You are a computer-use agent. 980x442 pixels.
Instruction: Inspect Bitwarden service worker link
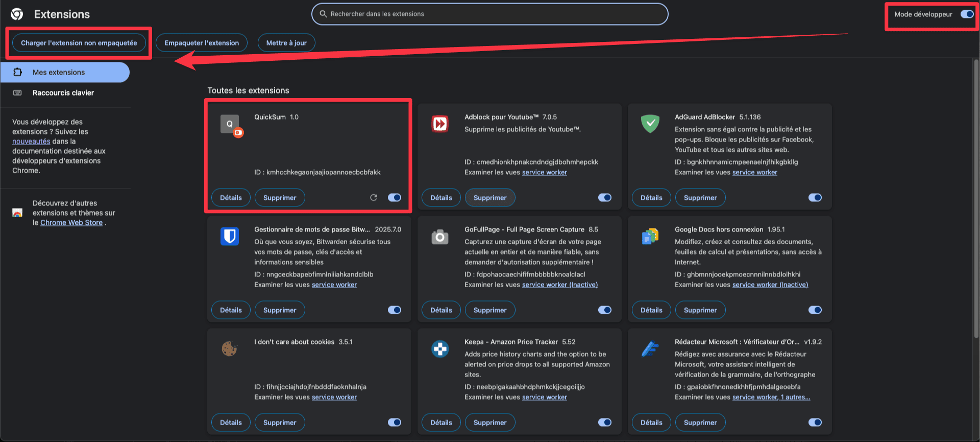(334, 285)
